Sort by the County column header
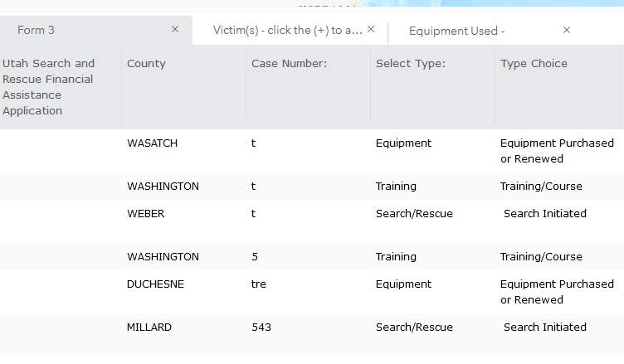This screenshot has height=364, width=624. pos(147,64)
